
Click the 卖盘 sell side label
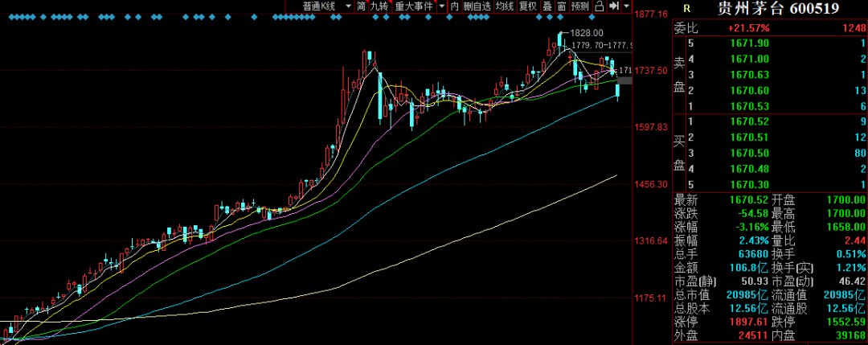678,76
